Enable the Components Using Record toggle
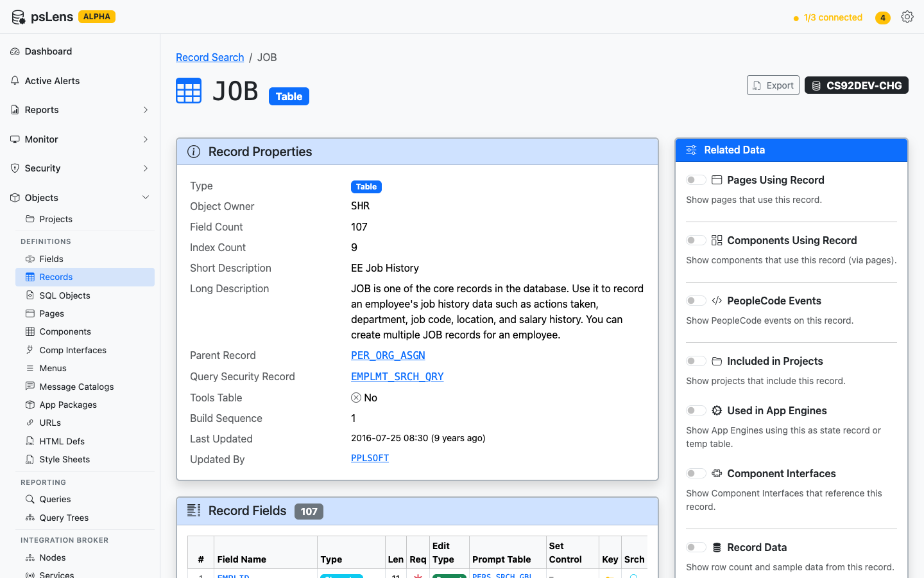The width and height of the screenshot is (924, 578). tap(696, 240)
